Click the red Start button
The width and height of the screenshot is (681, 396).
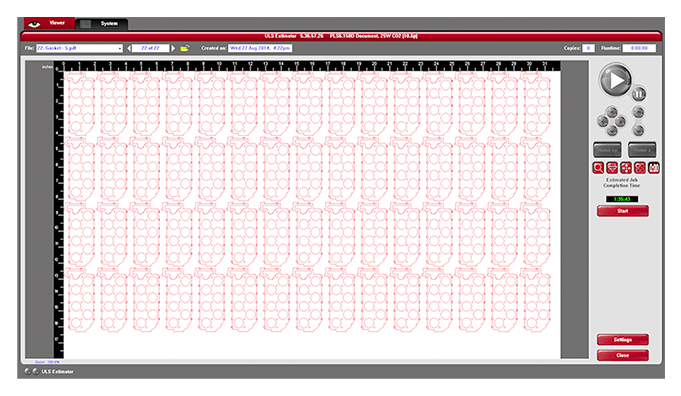click(622, 211)
